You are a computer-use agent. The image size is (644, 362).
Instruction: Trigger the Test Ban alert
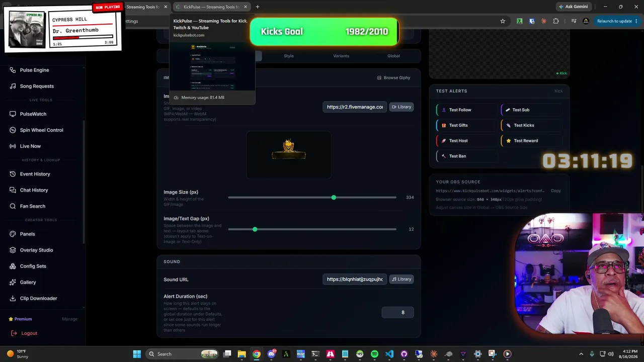[466, 156]
